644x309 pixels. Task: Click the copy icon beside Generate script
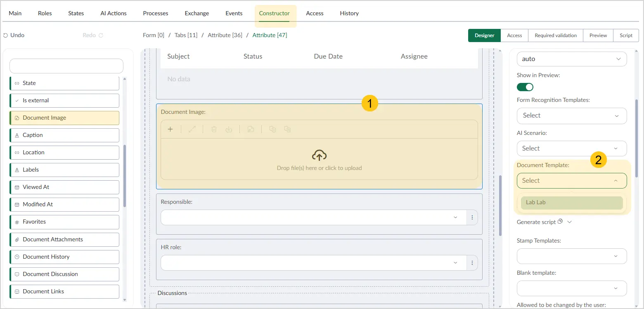click(560, 222)
